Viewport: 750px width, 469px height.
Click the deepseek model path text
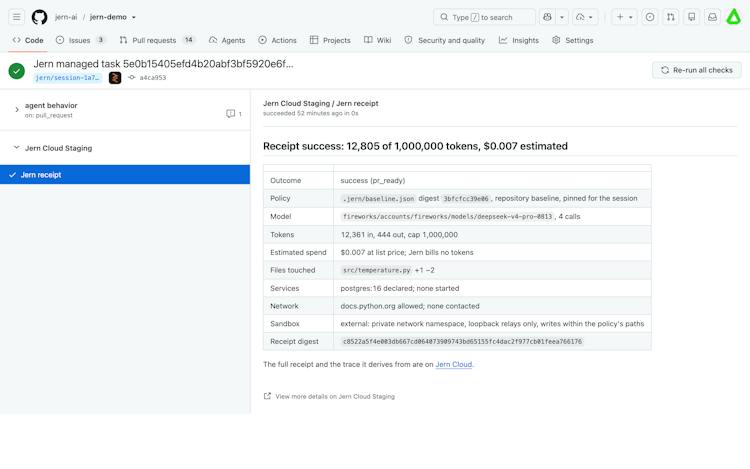(447, 217)
